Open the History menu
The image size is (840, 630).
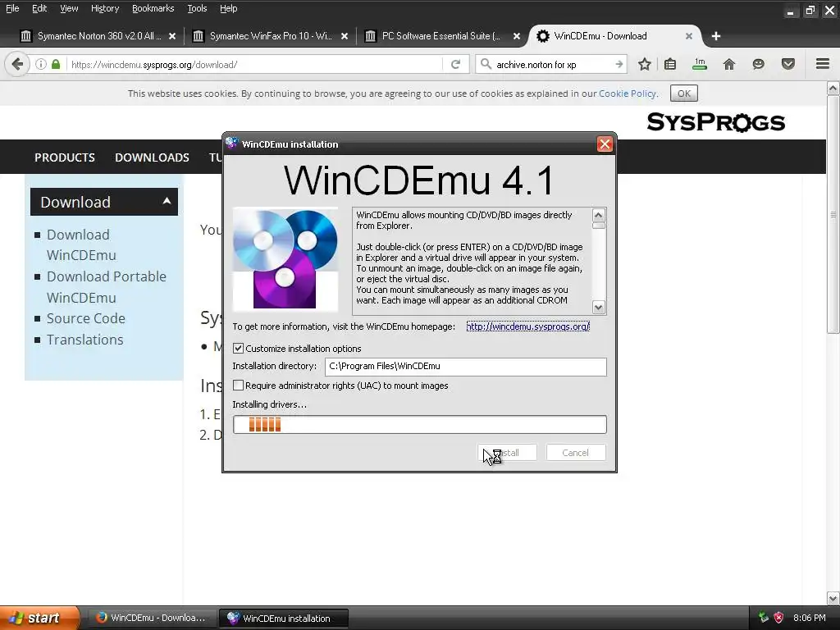pos(105,8)
